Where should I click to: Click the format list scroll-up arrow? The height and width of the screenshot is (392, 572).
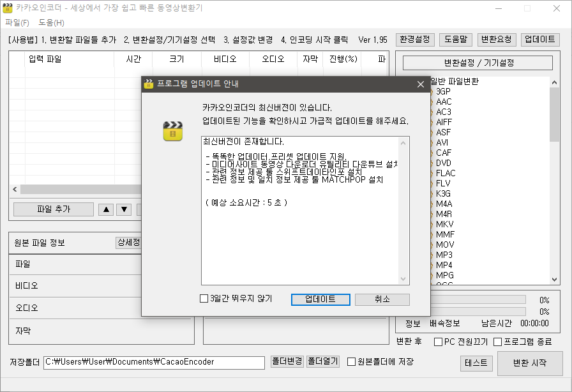[555, 82]
